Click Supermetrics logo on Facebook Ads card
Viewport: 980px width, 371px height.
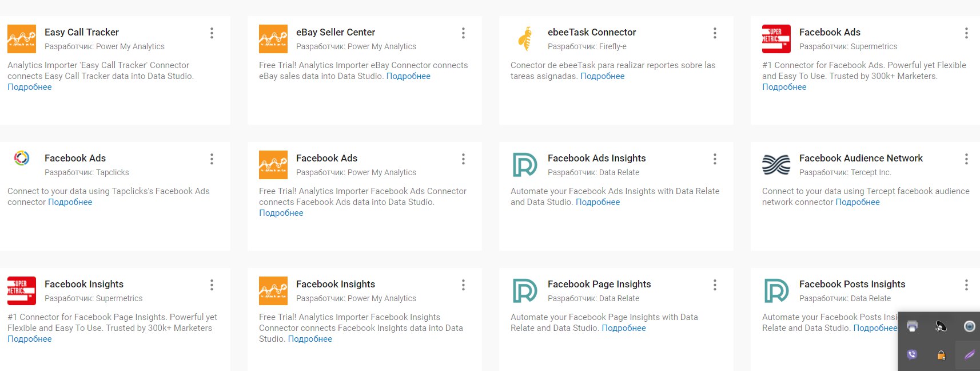tap(776, 39)
